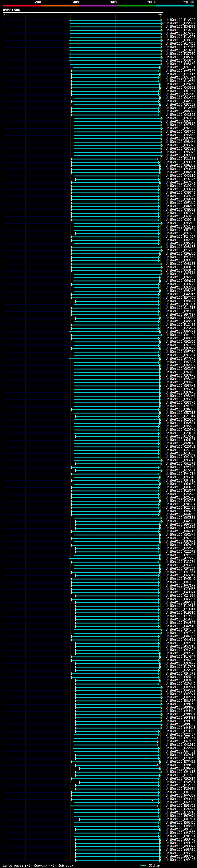Select the label UniRef100_Q9SEB9
The image size is (197, 868).
point(180,104)
